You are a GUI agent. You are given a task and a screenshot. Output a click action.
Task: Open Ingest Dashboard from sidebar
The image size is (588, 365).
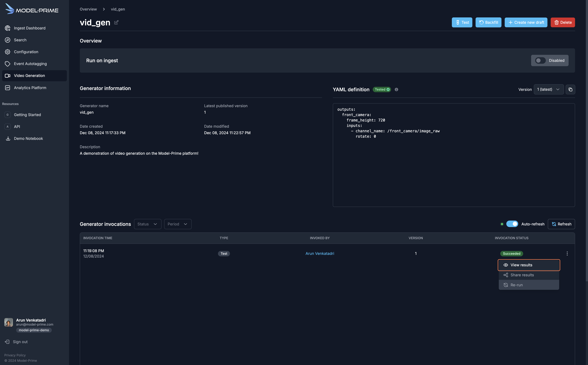(x=34, y=28)
